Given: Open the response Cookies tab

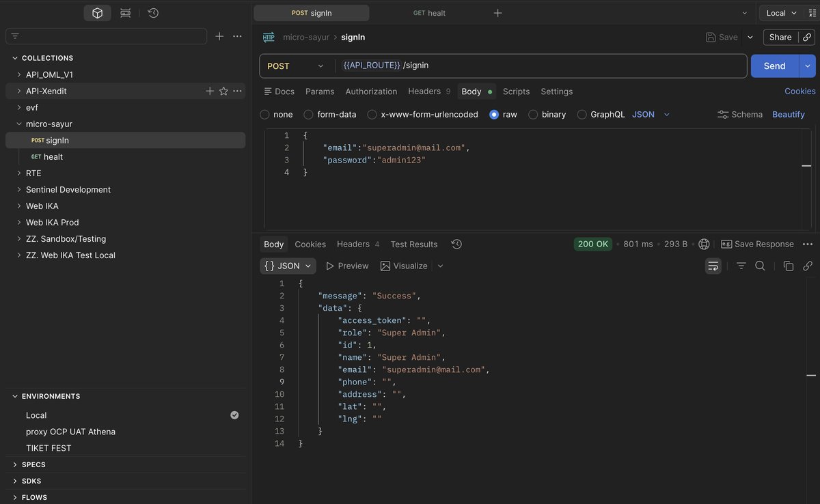Looking at the screenshot, I should tap(310, 244).
